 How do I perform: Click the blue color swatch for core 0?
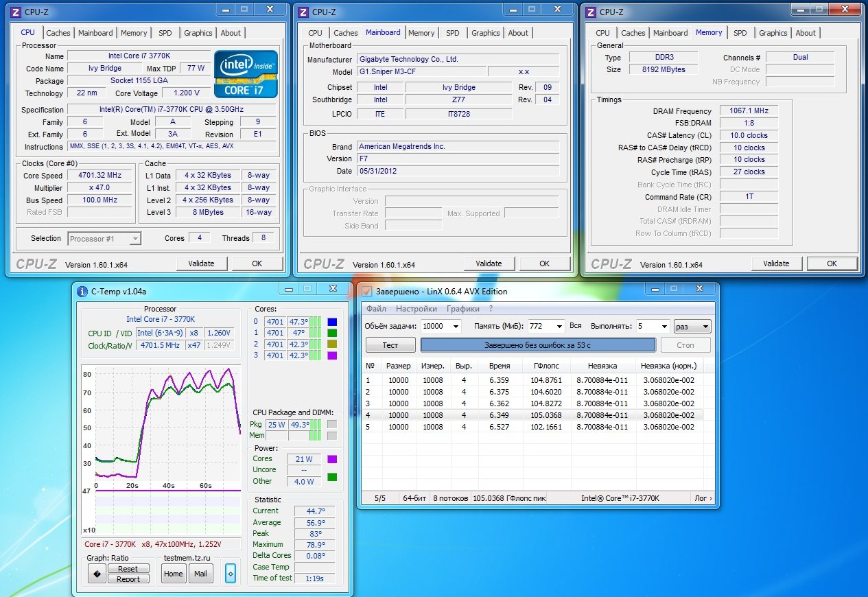pyautogui.click(x=332, y=322)
